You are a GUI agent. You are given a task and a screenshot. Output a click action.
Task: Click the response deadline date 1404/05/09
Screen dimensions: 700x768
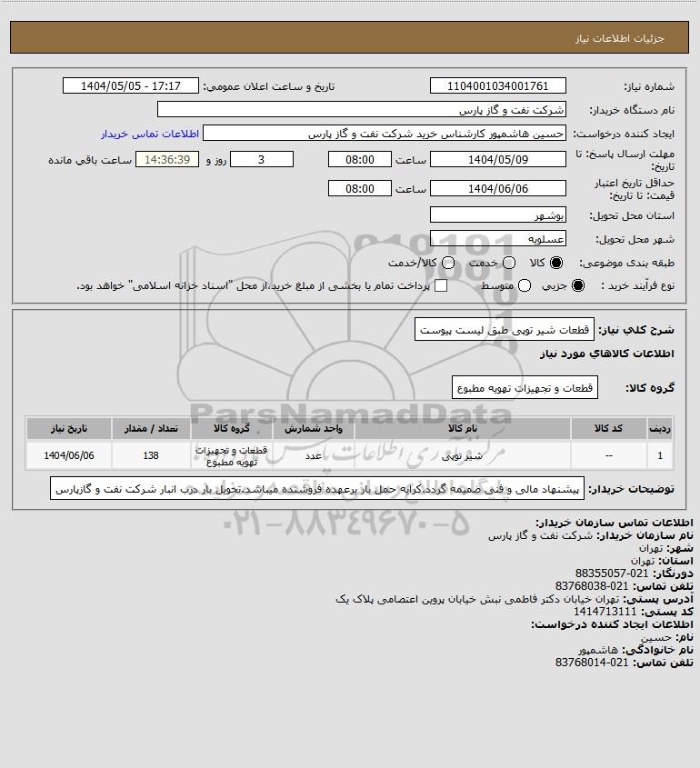pyautogui.click(x=497, y=159)
